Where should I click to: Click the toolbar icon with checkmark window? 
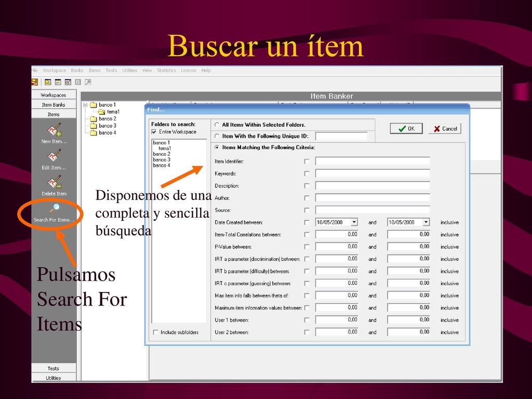(x=68, y=82)
